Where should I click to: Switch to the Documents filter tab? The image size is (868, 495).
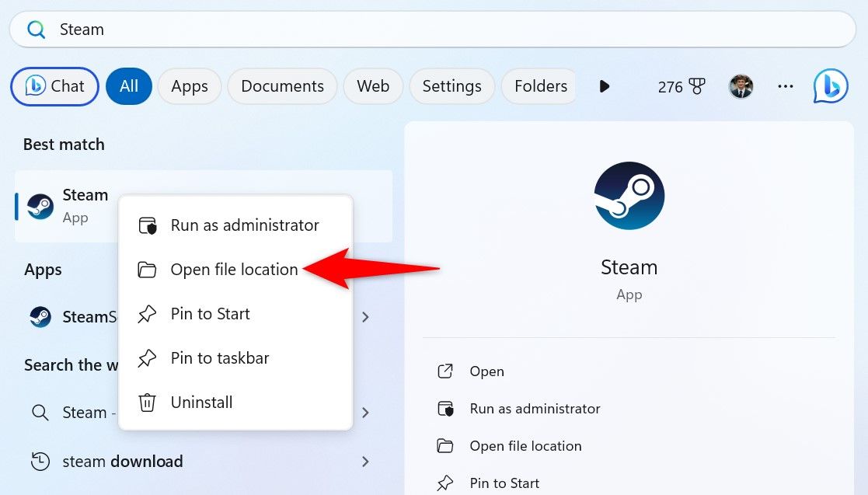coord(282,86)
